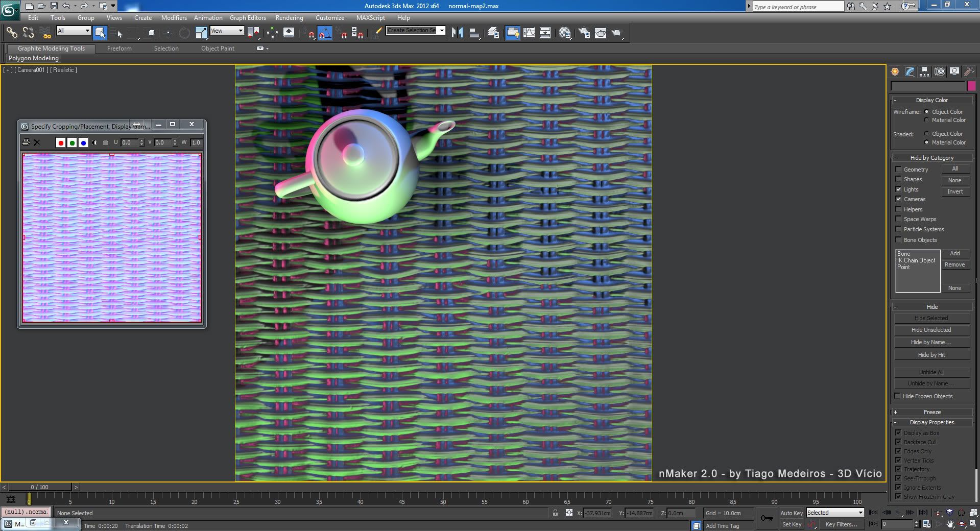Open the selection filter All dropdown
The height and width of the screenshot is (531, 980).
click(x=74, y=31)
